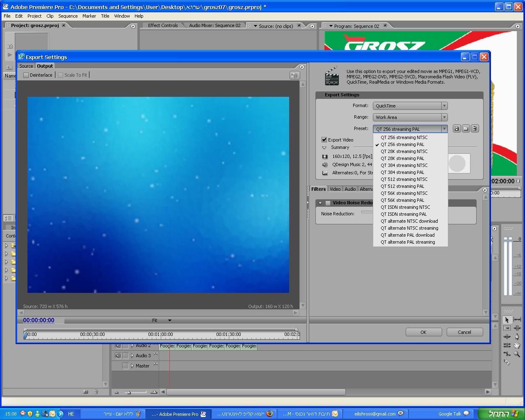Select the Track Select tool

coord(507,328)
